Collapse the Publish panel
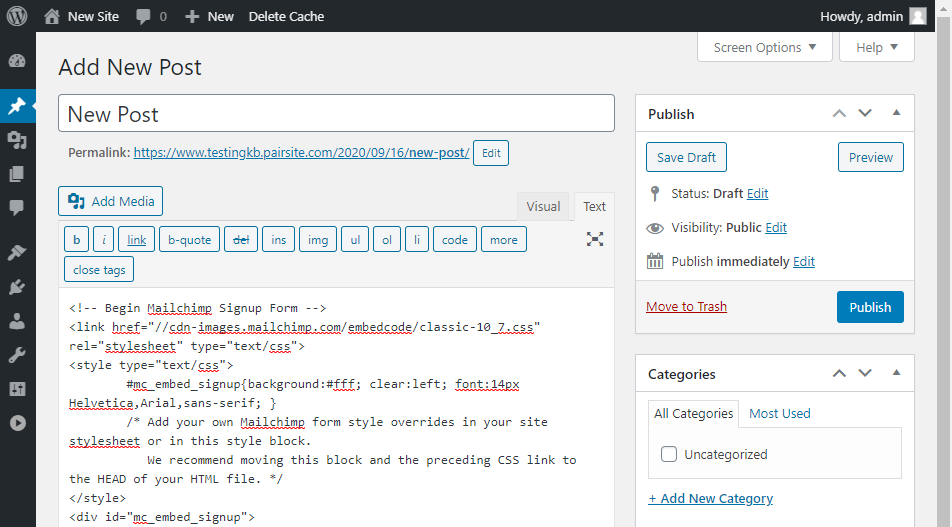Image resolution: width=952 pixels, height=527 pixels. pos(896,113)
